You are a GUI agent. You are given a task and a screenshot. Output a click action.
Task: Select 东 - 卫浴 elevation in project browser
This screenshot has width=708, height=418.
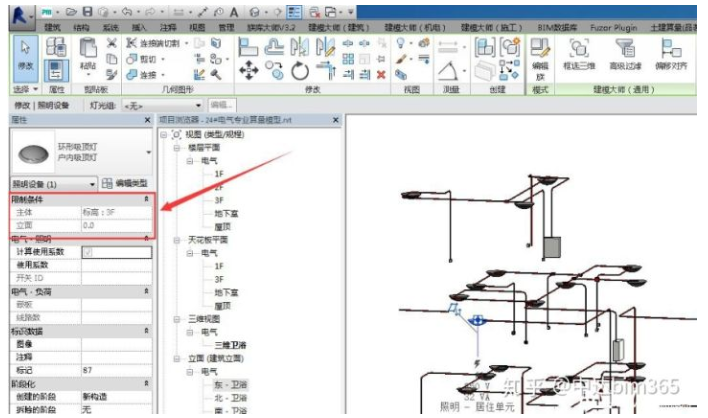click(x=230, y=385)
